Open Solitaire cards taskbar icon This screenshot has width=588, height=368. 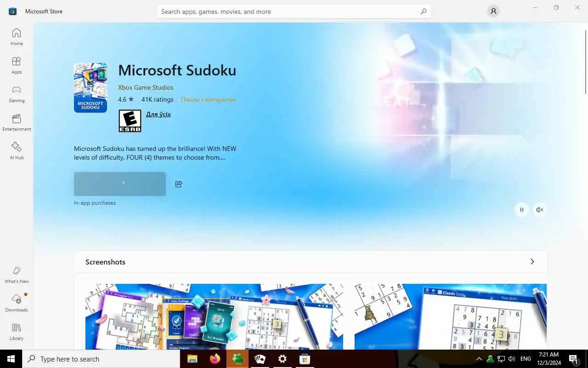coord(260,359)
